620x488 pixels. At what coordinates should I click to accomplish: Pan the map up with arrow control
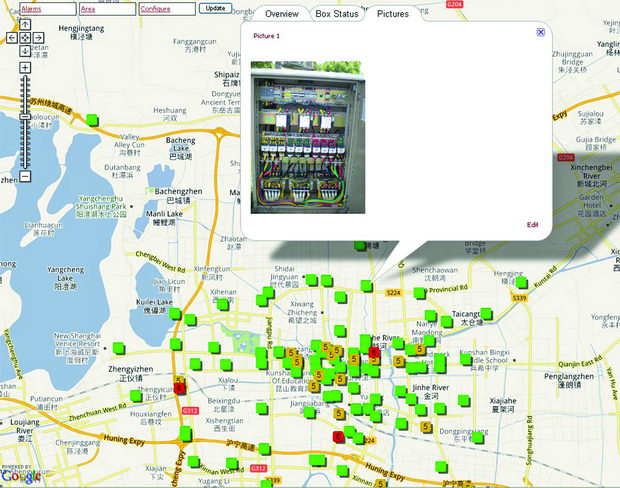coord(25,25)
